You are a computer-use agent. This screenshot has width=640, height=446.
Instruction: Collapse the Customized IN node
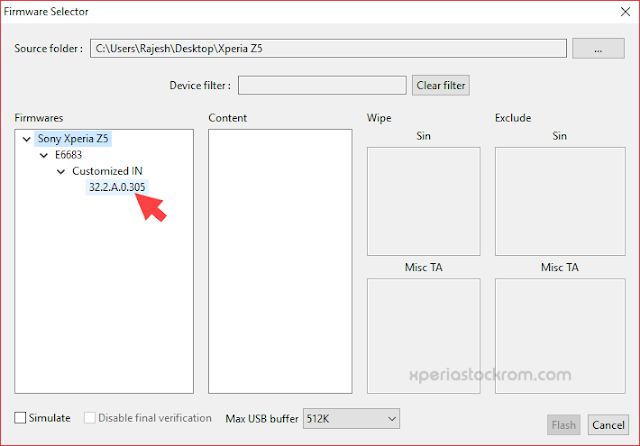61,172
